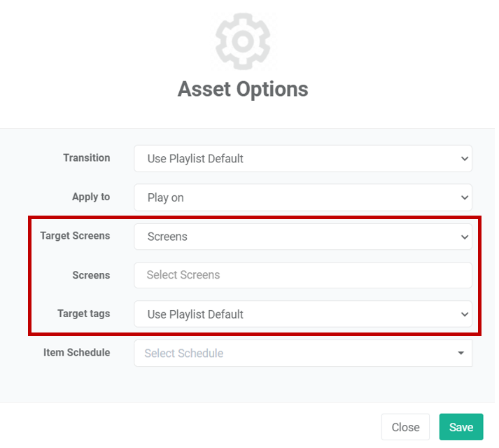Click the gear icon above Asset Options
Image resolution: width=499 pixels, height=448 pixels.
coord(243,41)
